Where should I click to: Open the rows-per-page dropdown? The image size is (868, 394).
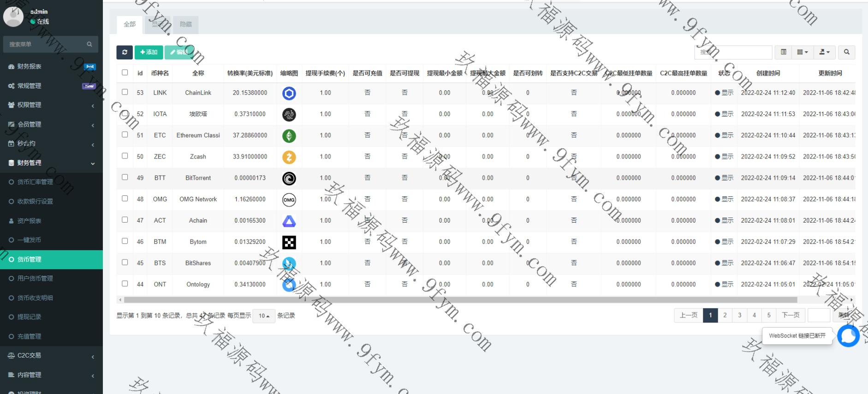(264, 316)
